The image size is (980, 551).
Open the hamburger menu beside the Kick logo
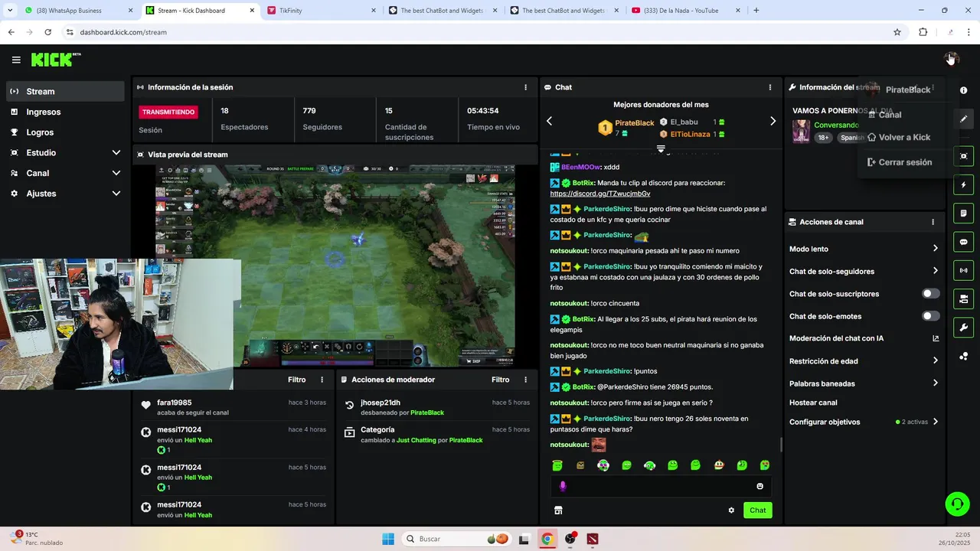[16, 60]
